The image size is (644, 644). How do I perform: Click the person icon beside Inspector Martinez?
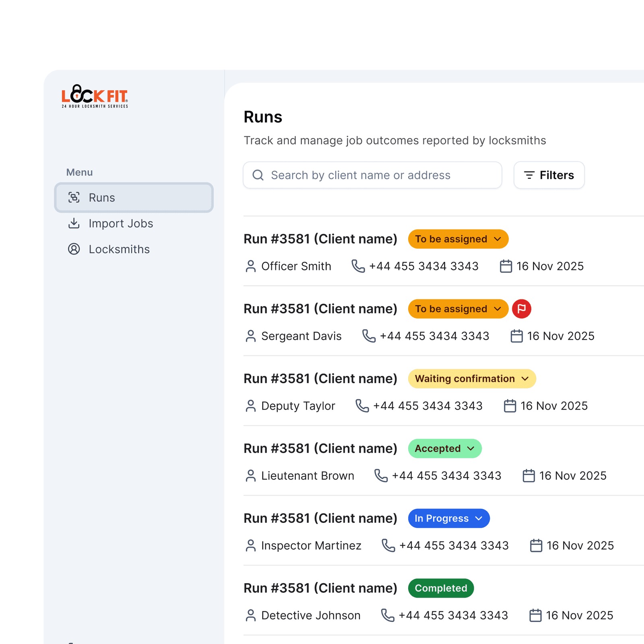(x=251, y=545)
